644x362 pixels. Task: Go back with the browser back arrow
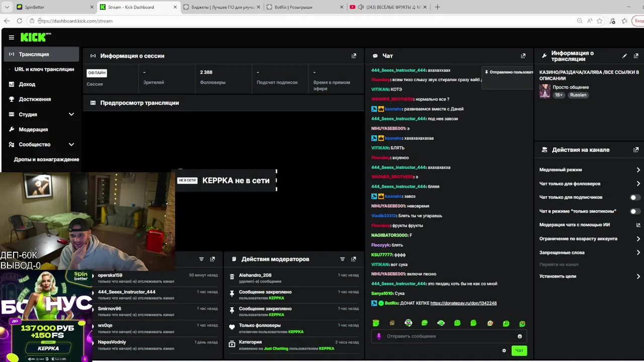point(7,21)
